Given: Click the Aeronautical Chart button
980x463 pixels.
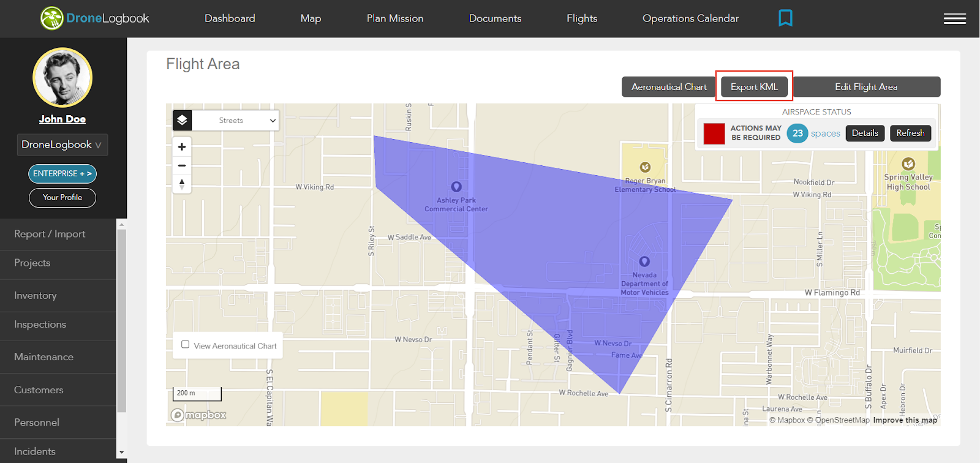Looking at the screenshot, I should point(669,87).
